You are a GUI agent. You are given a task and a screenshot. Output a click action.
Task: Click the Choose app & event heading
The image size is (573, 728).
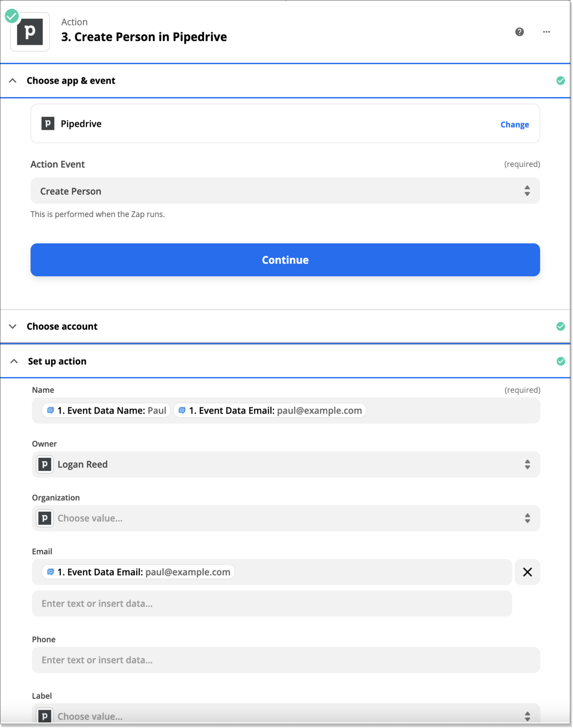point(71,81)
